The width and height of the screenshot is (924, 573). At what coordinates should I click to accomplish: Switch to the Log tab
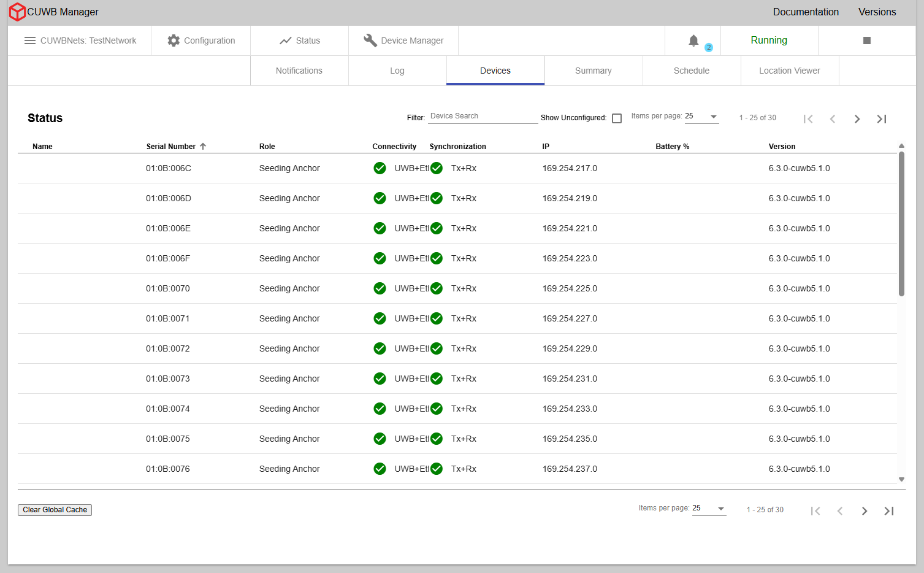(397, 71)
